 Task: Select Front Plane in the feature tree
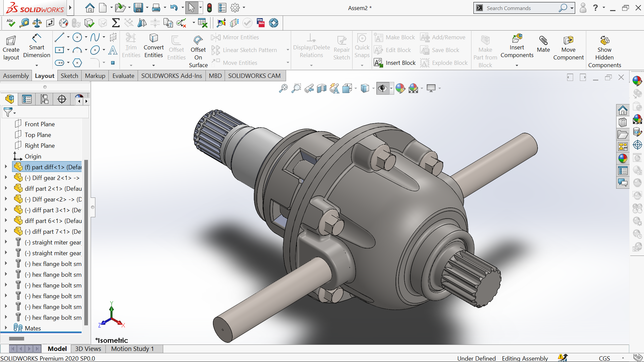40,124
